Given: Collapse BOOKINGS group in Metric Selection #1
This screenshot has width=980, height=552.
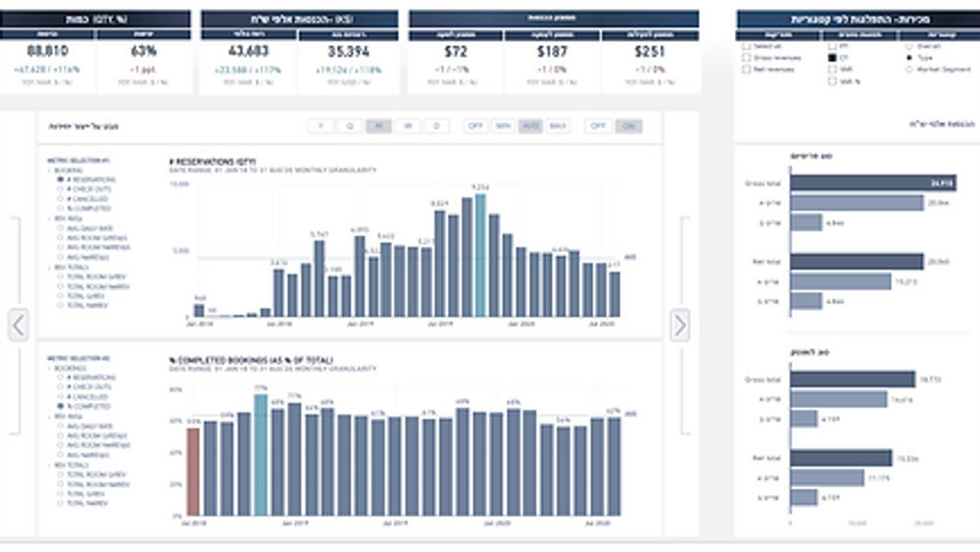Looking at the screenshot, I should click(50, 170).
